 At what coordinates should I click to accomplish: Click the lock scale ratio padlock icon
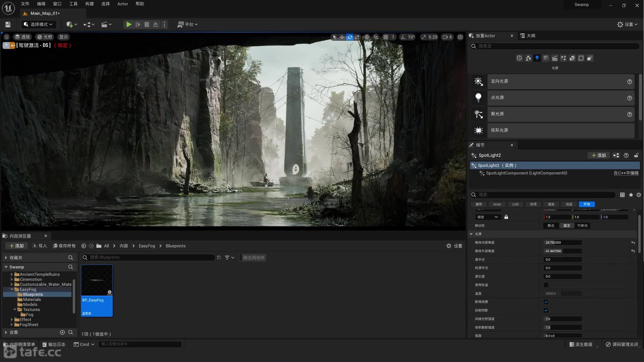point(506,217)
